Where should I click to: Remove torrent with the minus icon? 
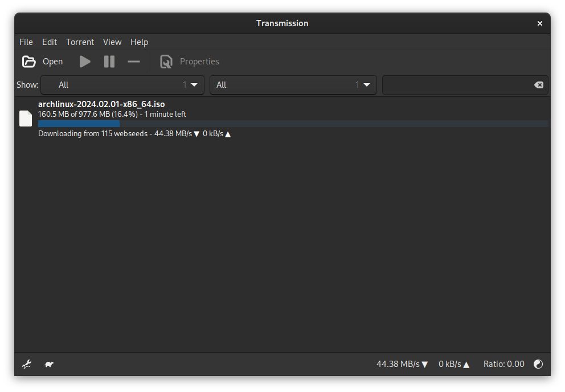pyautogui.click(x=134, y=62)
